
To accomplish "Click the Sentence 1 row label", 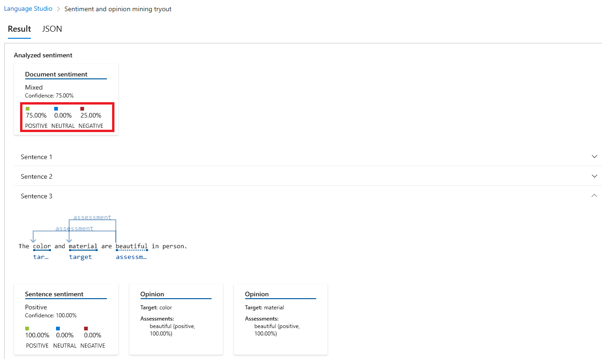I will [36, 157].
